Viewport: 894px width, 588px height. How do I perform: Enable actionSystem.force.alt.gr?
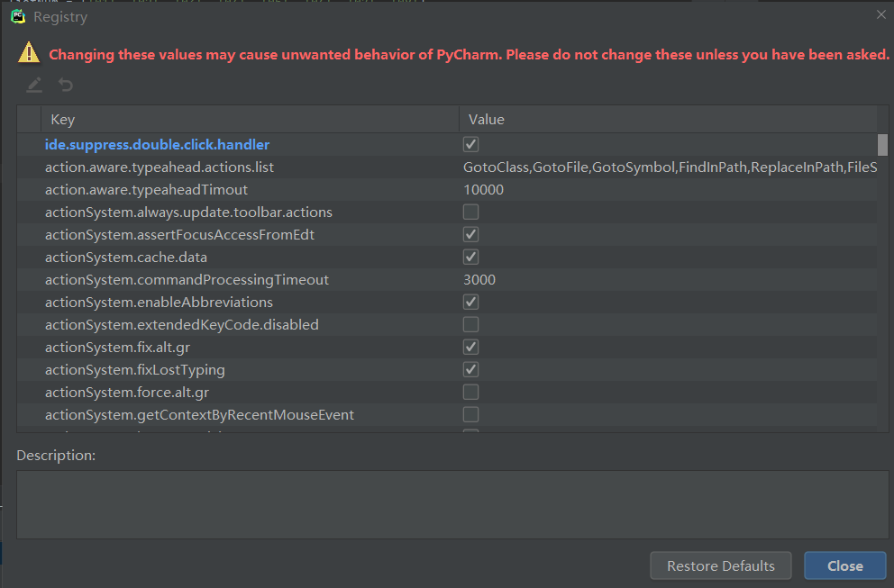click(470, 392)
